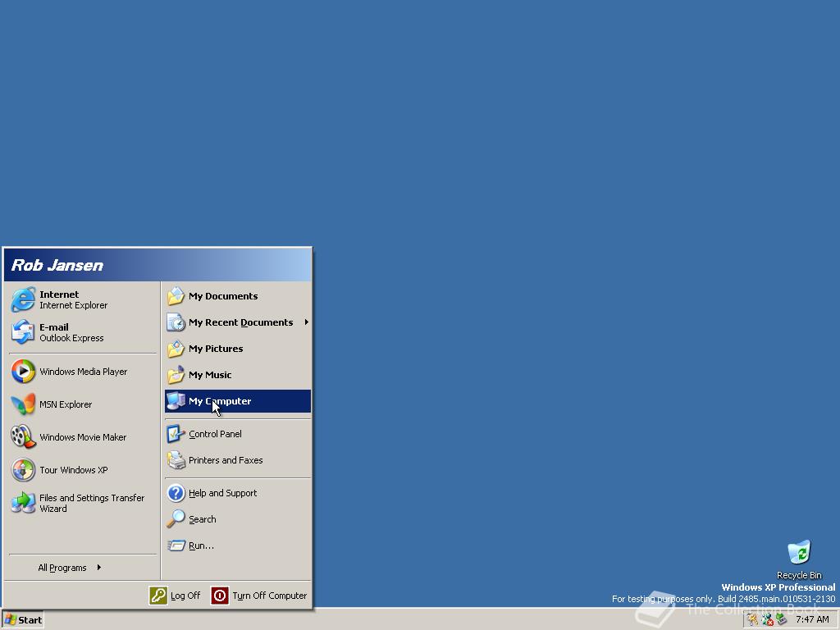840x630 pixels.
Task: Start Windows Movie Maker
Action: (83, 437)
